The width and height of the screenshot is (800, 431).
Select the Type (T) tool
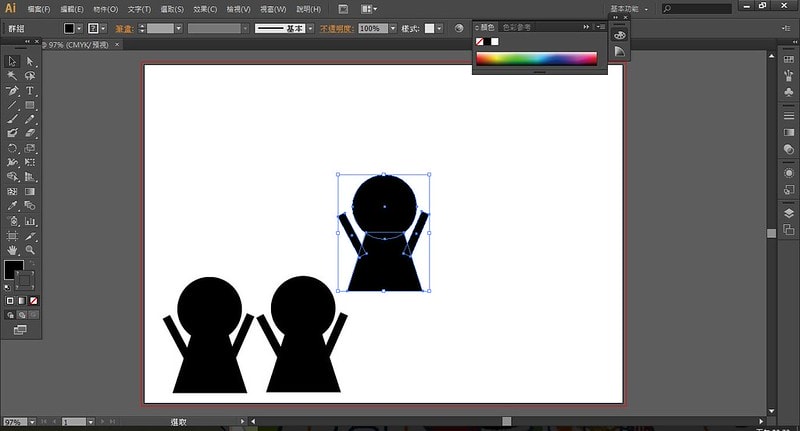pyautogui.click(x=30, y=90)
